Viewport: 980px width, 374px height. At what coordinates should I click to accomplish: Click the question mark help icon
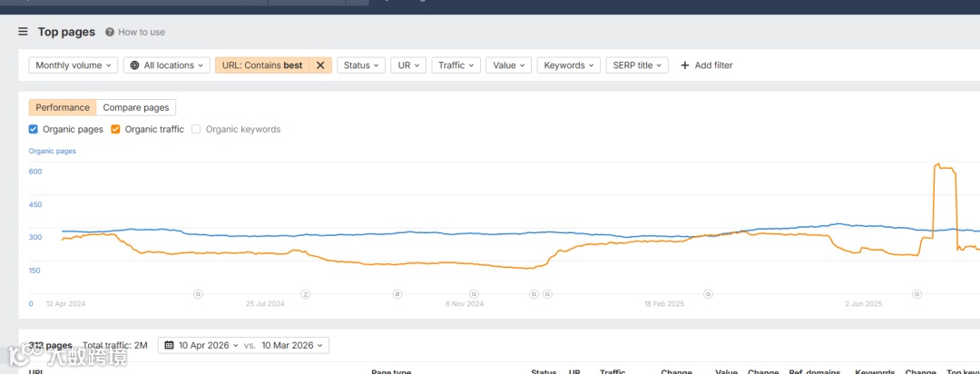pyautogui.click(x=110, y=32)
